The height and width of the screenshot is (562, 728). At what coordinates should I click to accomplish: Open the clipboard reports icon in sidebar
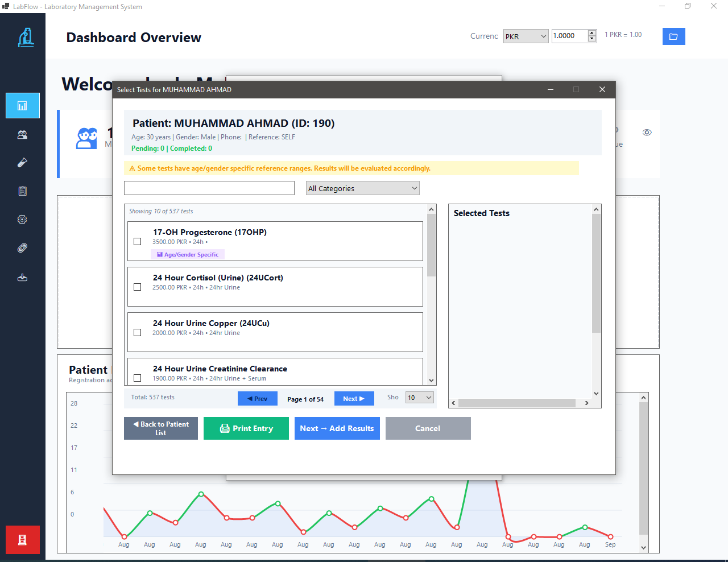(x=23, y=191)
